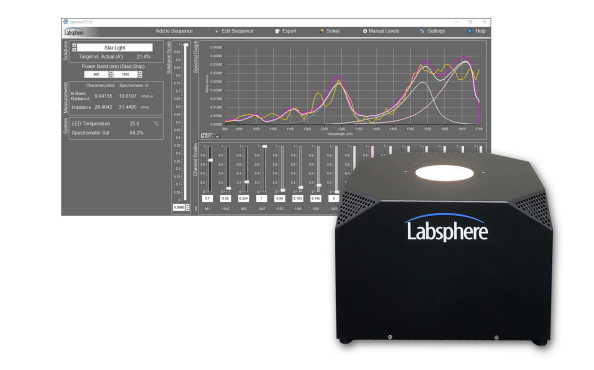Minimize the application window

[x=456, y=22]
